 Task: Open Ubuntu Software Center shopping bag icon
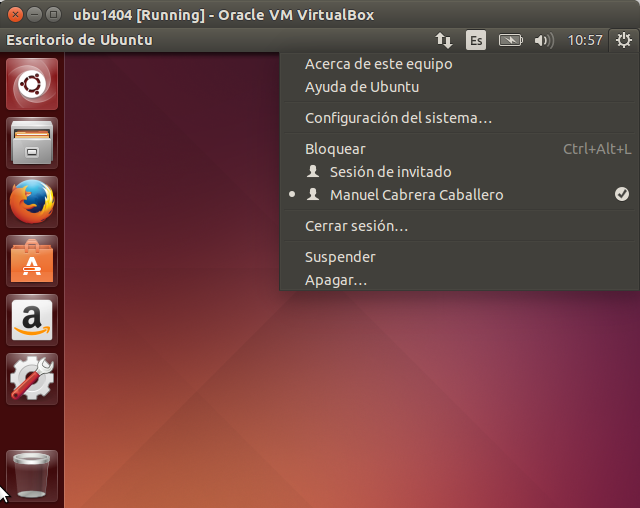pos(32,261)
